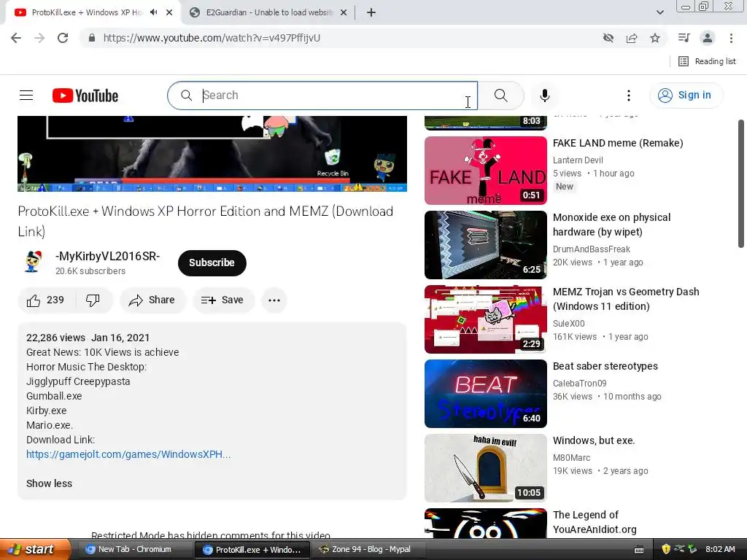The width and height of the screenshot is (747, 560).
Task: Open Windows, but exe. title
Action: pyautogui.click(x=594, y=440)
